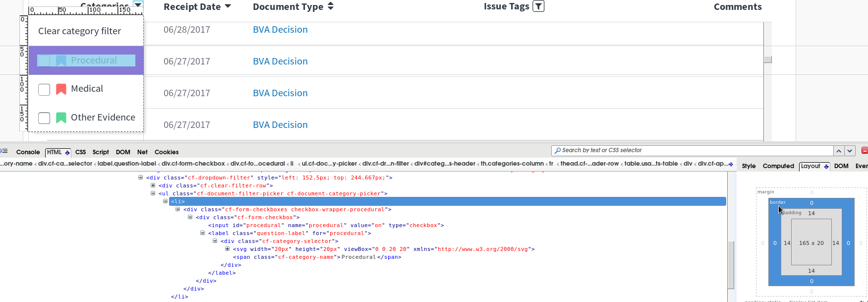This screenshot has height=302, width=868.
Task: Collapse the cf-dropdown-filter div node
Action: (141, 178)
